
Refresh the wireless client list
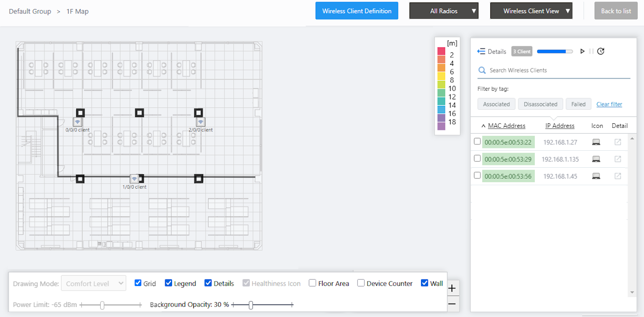pos(601,51)
